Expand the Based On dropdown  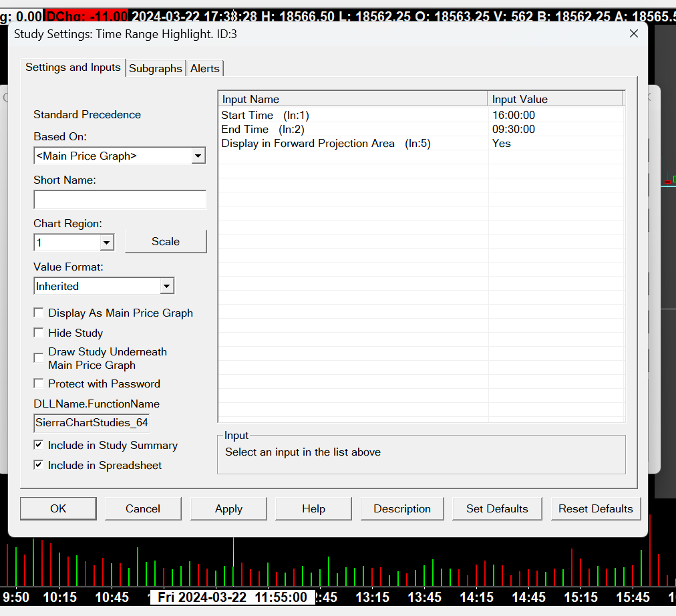coord(198,156)
